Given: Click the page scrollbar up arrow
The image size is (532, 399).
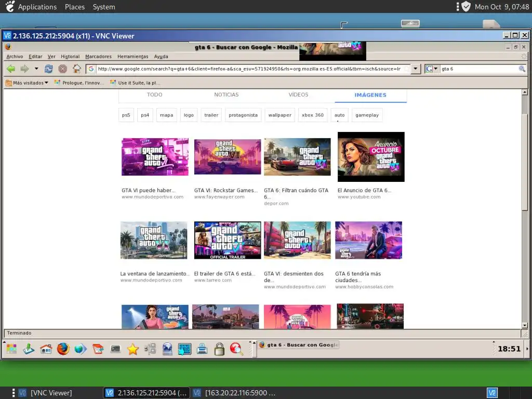Looking at the screenshot, I should pos(525,92).
